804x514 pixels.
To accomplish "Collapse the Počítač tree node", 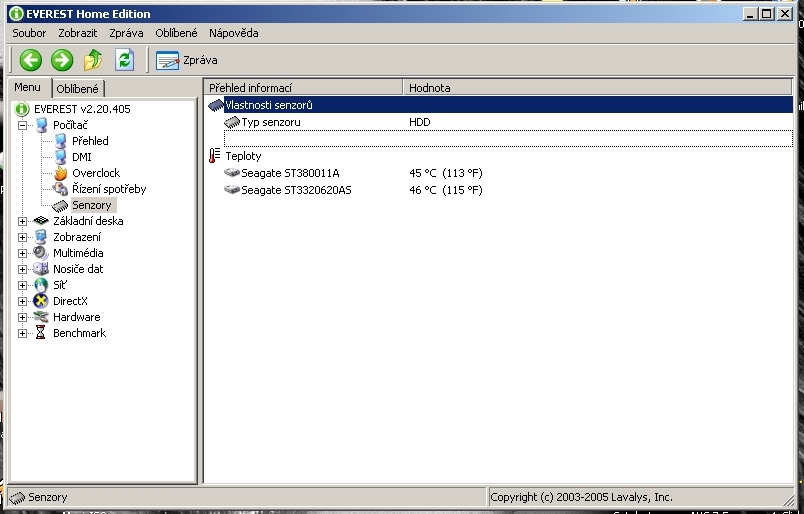I will (x=22, y=125).
